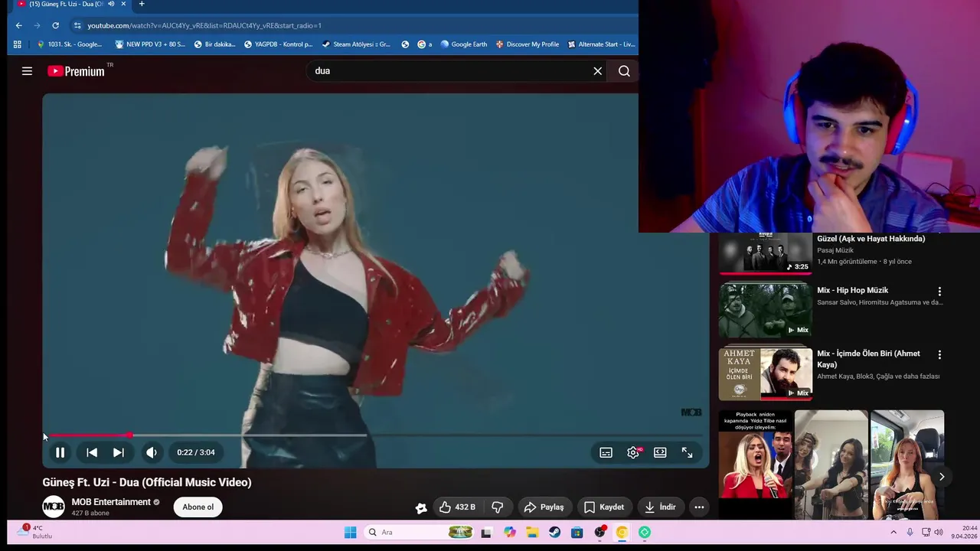The image size is (980, 551).
Task: Dislike the video
Action: 498,507
